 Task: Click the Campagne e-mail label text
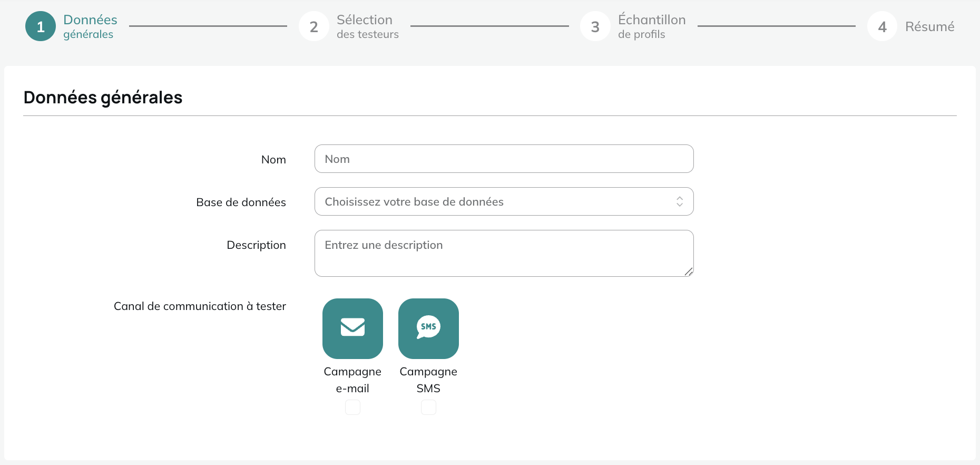(352, 380)
